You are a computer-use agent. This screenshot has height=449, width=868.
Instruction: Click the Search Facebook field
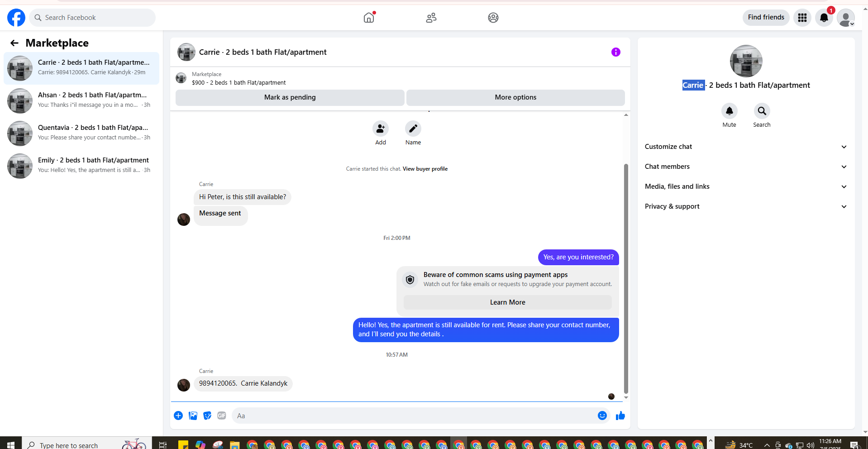[92, 18]
